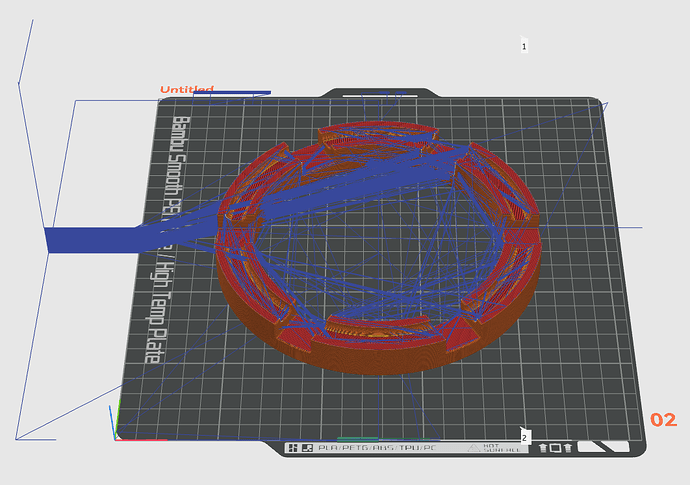Click the white stripe shapes at plate corner
This screenshot has height=485, width=690.
pyautogui.click(x=604, y=446)
